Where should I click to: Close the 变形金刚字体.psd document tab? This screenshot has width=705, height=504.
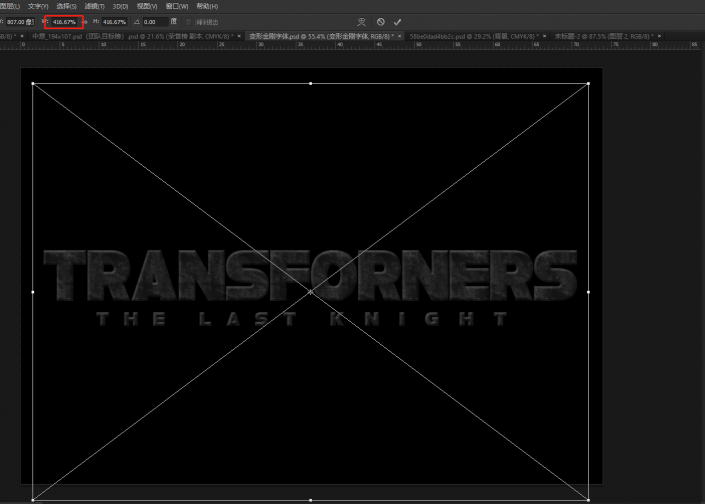399,36
